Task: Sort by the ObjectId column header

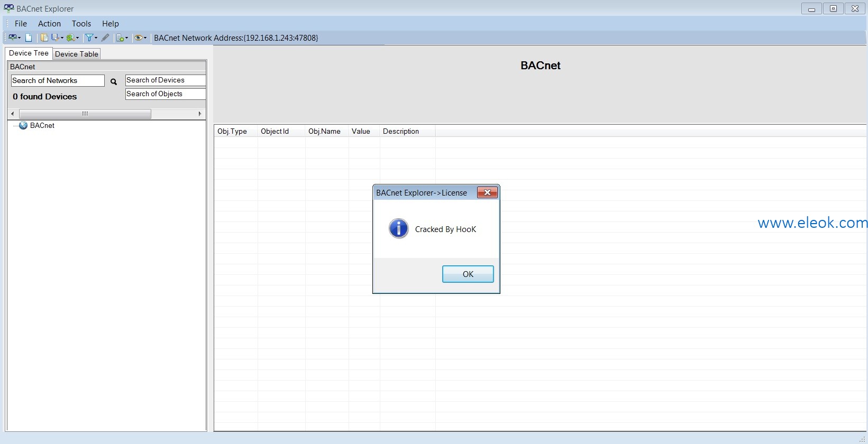Action: click(281, 131)
